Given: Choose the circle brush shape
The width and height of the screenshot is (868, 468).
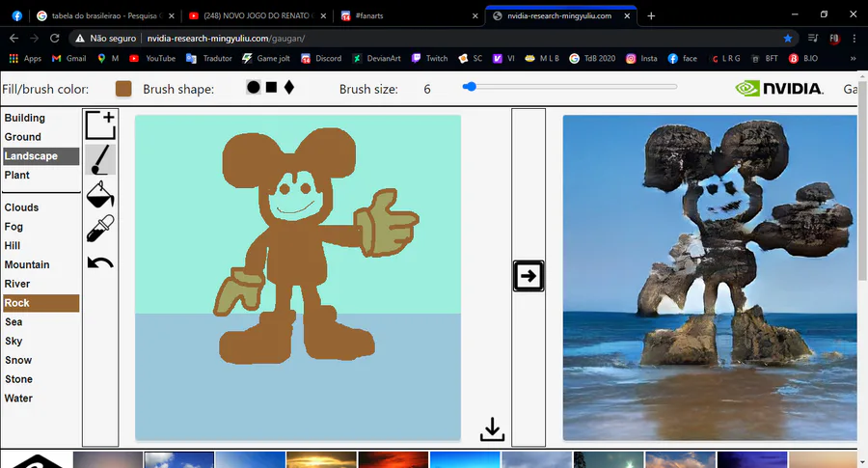Looking at the screenshot, I should click(x=254, y=87).
